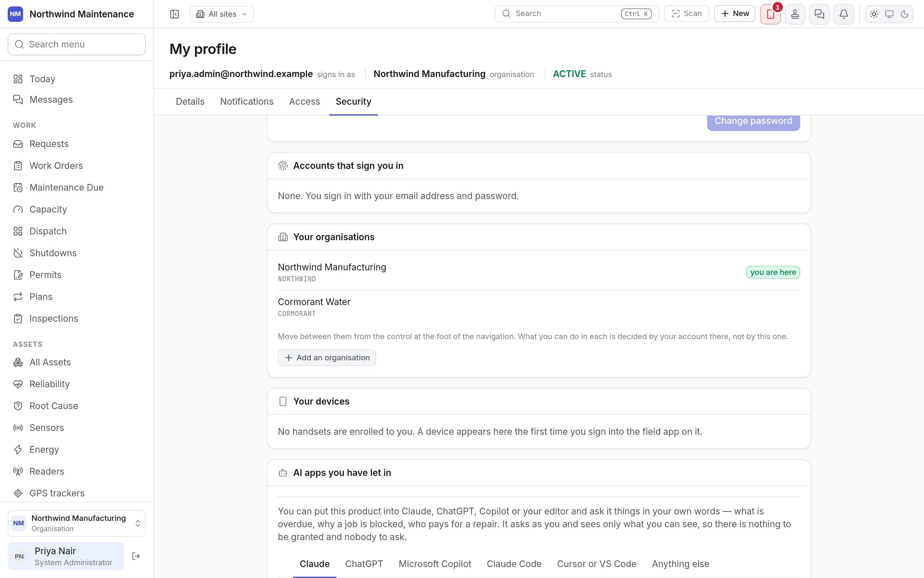Switch to system theme monitor icon
This screenshot has height=578, width=924.
click(x=889, y=14)
